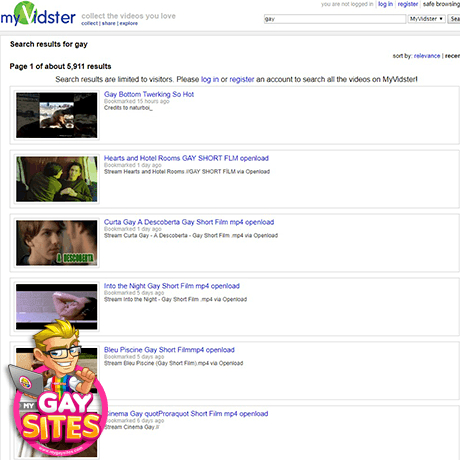The height and width of the screenshot is (460, 460).
Task: Open Curta Gay A Descoberta title link
Action: pos(189,222)
